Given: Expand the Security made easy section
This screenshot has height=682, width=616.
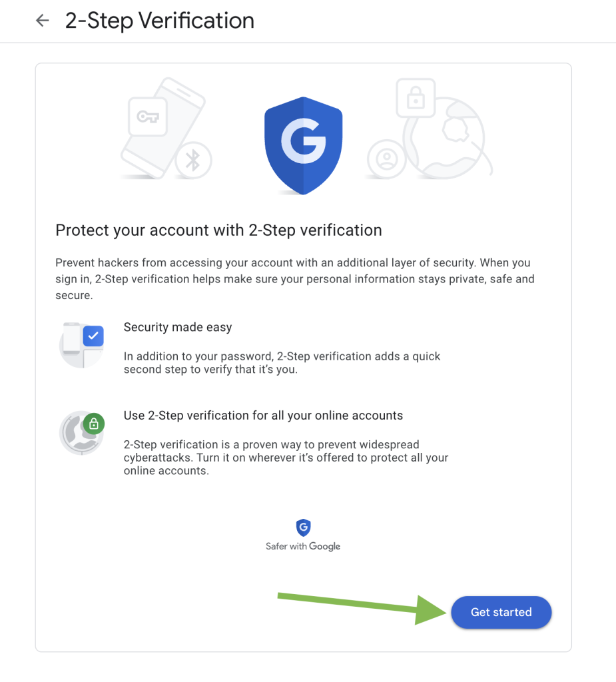Looking at the screenshot, I should coord(177,327).
